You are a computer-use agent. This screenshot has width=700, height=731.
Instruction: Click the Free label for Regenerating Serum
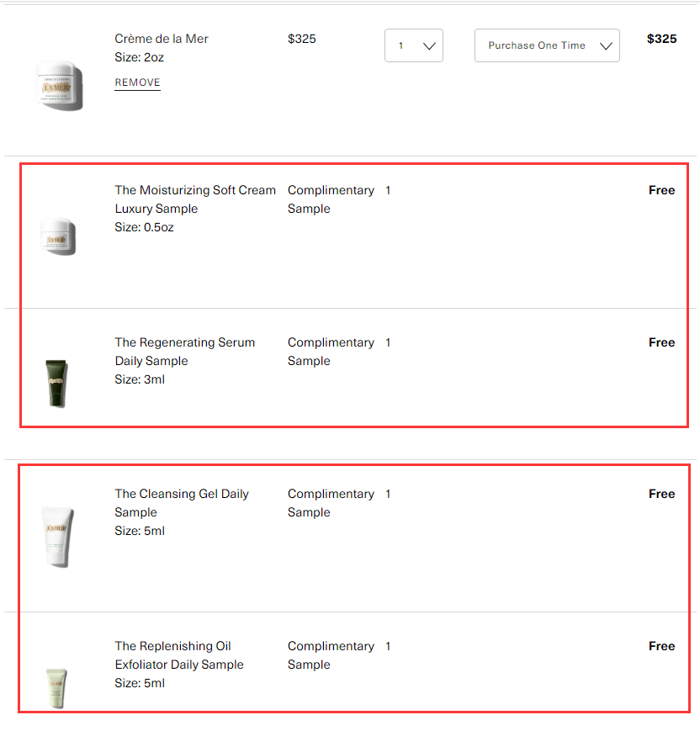click(x=661, y=342)
